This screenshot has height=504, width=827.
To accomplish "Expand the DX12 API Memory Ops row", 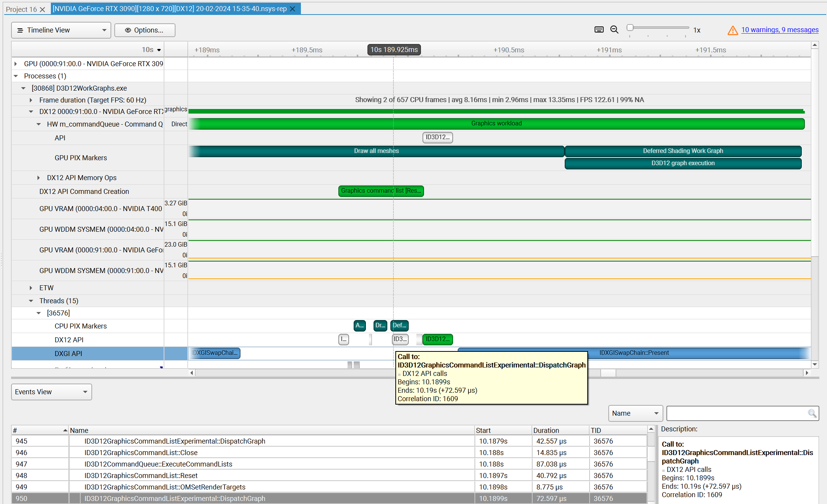I will click(39, 177).
